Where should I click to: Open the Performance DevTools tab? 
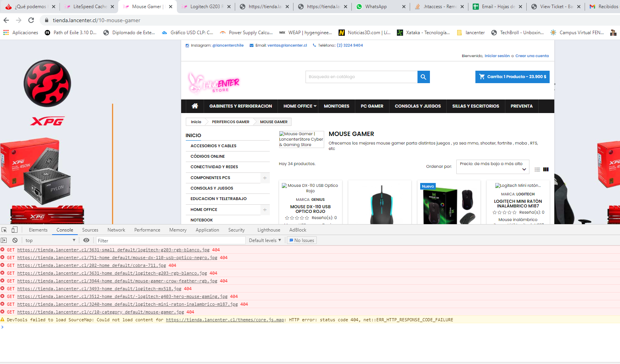(x=147, y=230)
